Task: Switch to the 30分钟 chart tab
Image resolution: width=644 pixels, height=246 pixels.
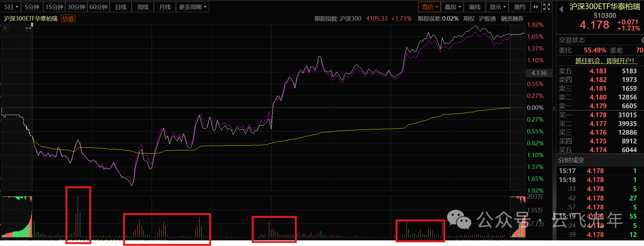Action: coord(76,7)
